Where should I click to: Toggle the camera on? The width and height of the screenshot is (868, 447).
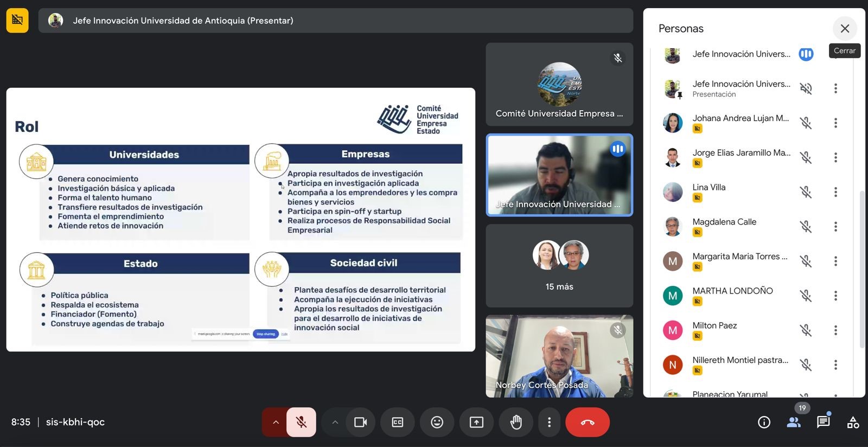click(x=360, y=422)
